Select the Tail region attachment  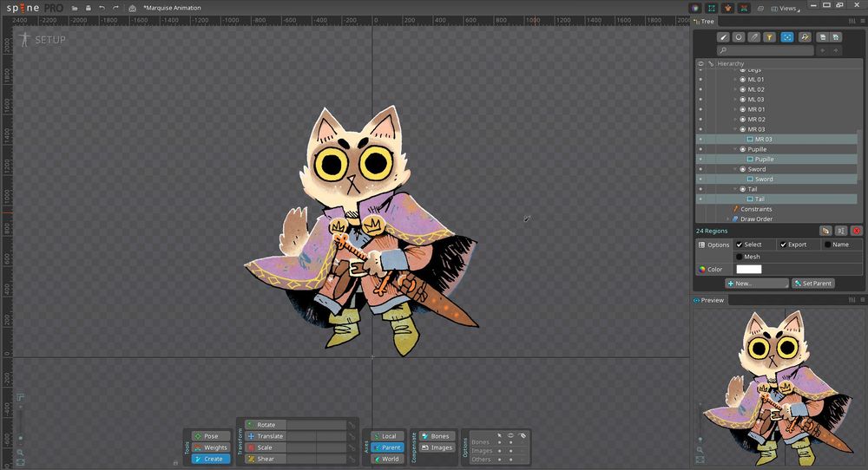pos(759,199)
